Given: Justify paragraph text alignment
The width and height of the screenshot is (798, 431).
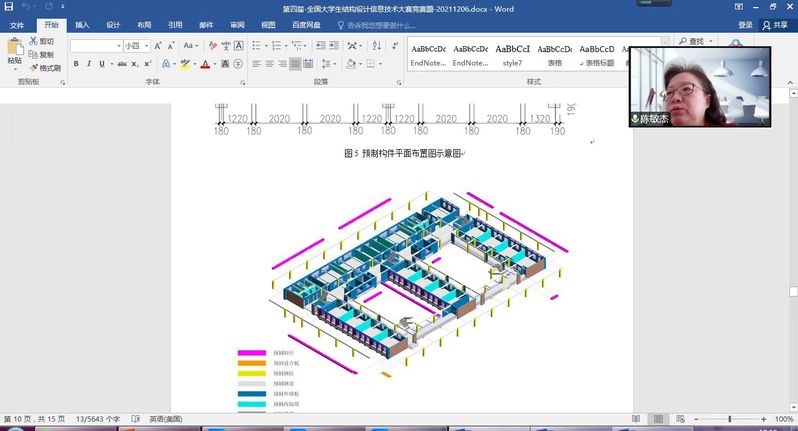Looking at the screenshot, I should (295, 64).
